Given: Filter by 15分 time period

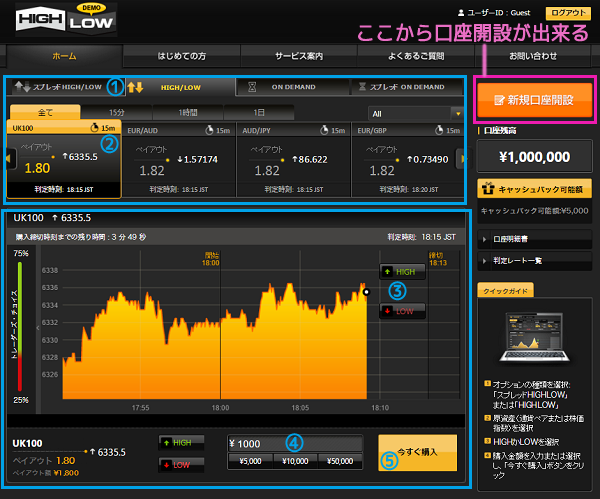Looking at the screenshot, I should pos(116,113).
